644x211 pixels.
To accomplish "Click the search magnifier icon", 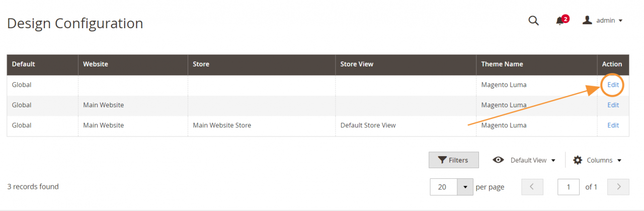I will (533, 21).
